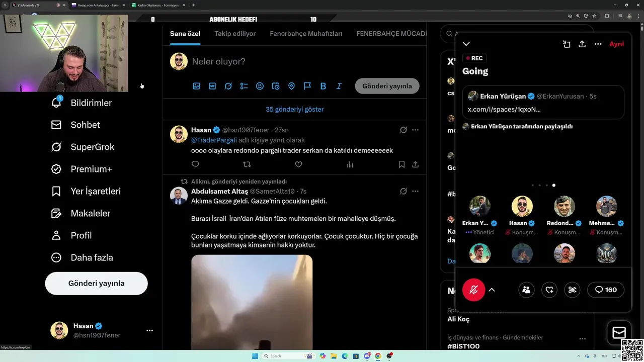Expand microphone options caret in Space
This screenshot has height=362, width=644.
coord(492,290)
